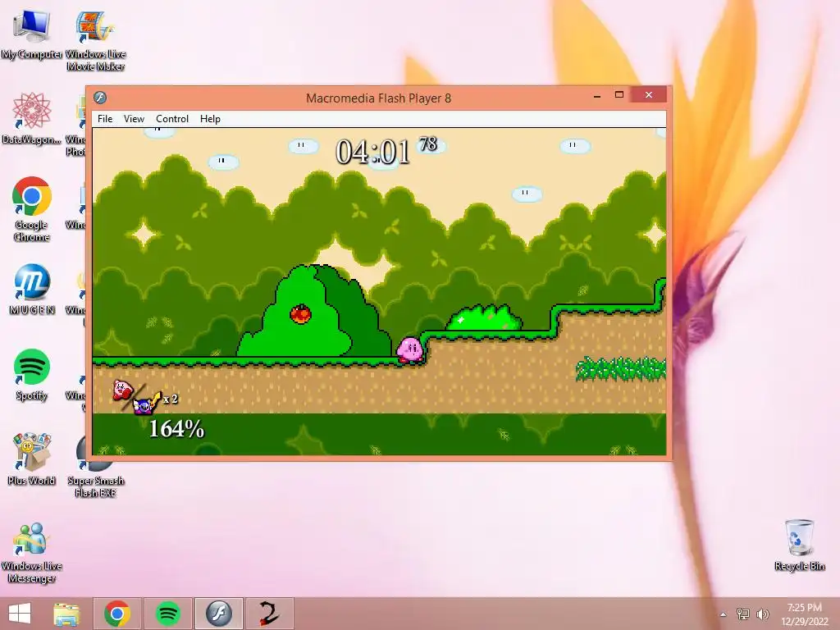Click the x 2 stock count text

(171, 399)
